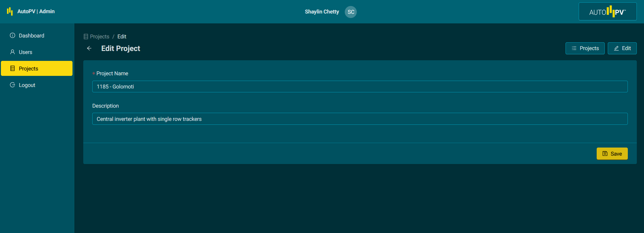Screen dimensions: 644x233
Task: Click the pencil icon on Edit button
Action: tap(616, 48)
